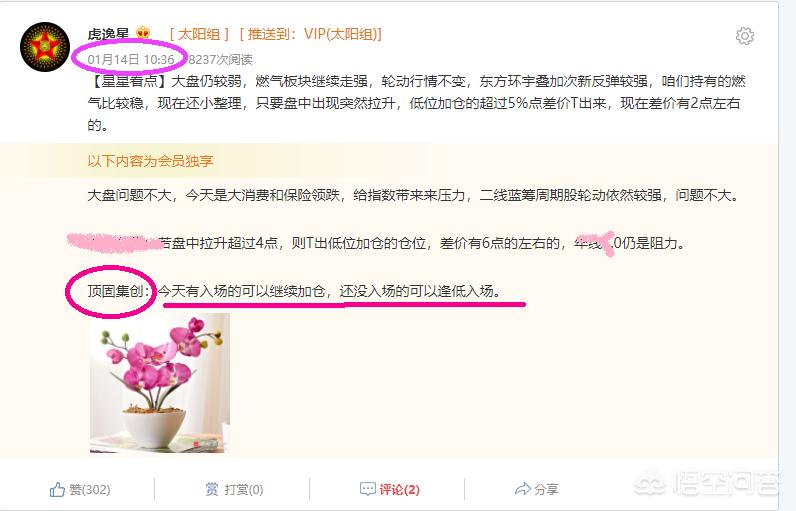Open 虎逸星 username profile link
This screenshot has width=796, height=511.
pyautogui.click(x=108, y=34)
